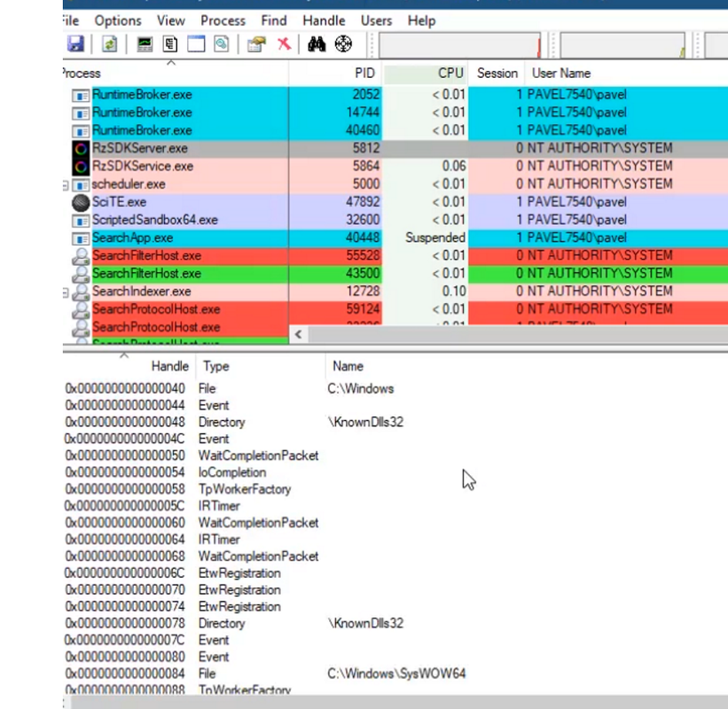Viewport: 728px width, 709px height.
Task: Click the 0.10 CPU value for SearchIndexer
Action: pyautogui.click(x=454, y=292)
